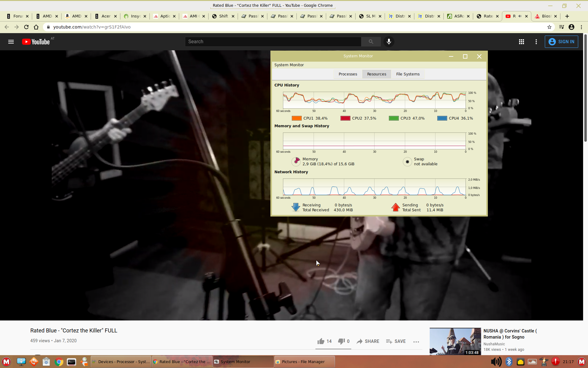Open YouTube settings three-dot menu
Viewport: 588px width, 368px height.
[536, 42]
